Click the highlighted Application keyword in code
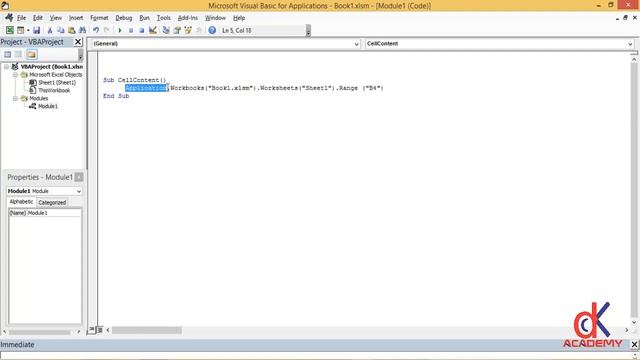640x360 pixels. [146, 88]
